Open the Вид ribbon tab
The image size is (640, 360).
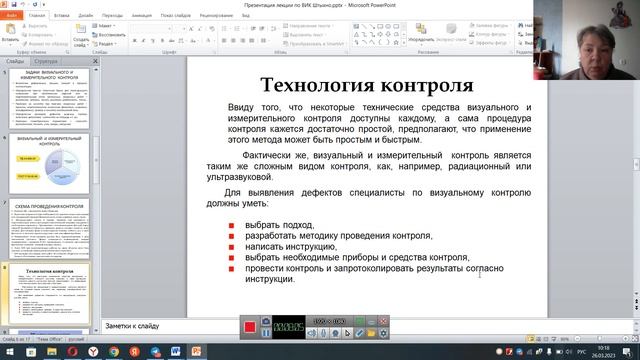click(x=246, y=16)
